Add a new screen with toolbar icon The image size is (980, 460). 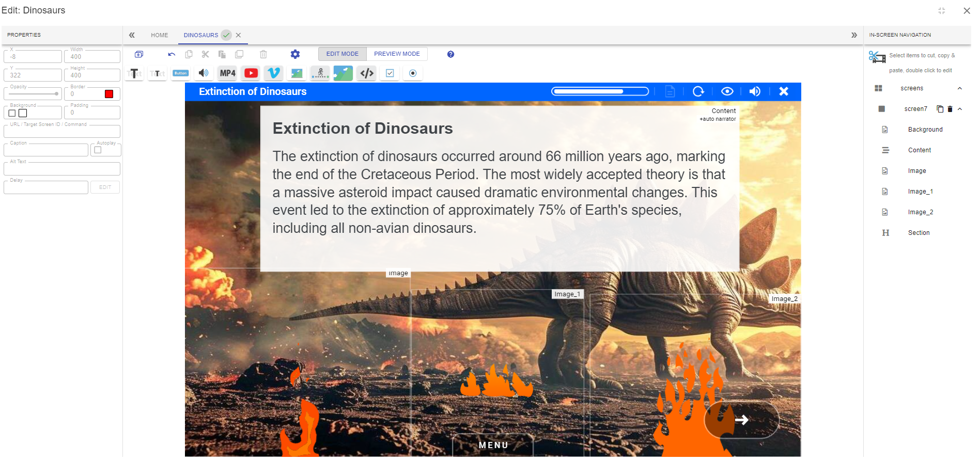[139, 54]
